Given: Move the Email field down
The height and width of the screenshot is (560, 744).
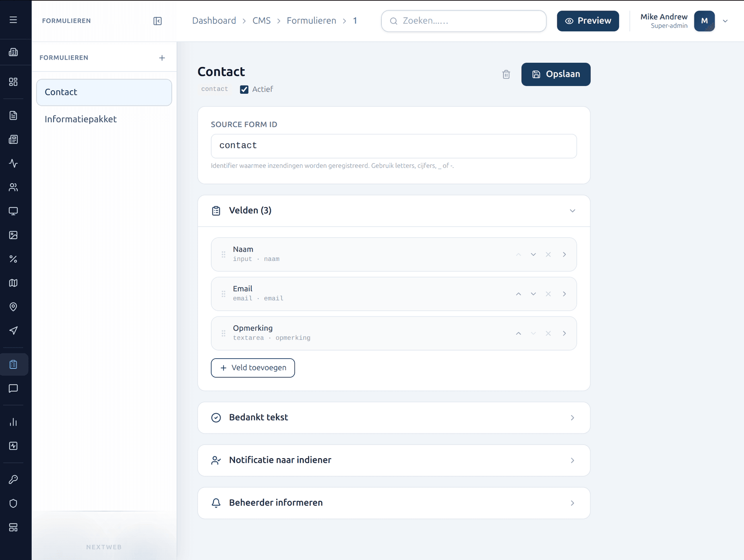Looking at the screenshot, I should coord(533,294).
